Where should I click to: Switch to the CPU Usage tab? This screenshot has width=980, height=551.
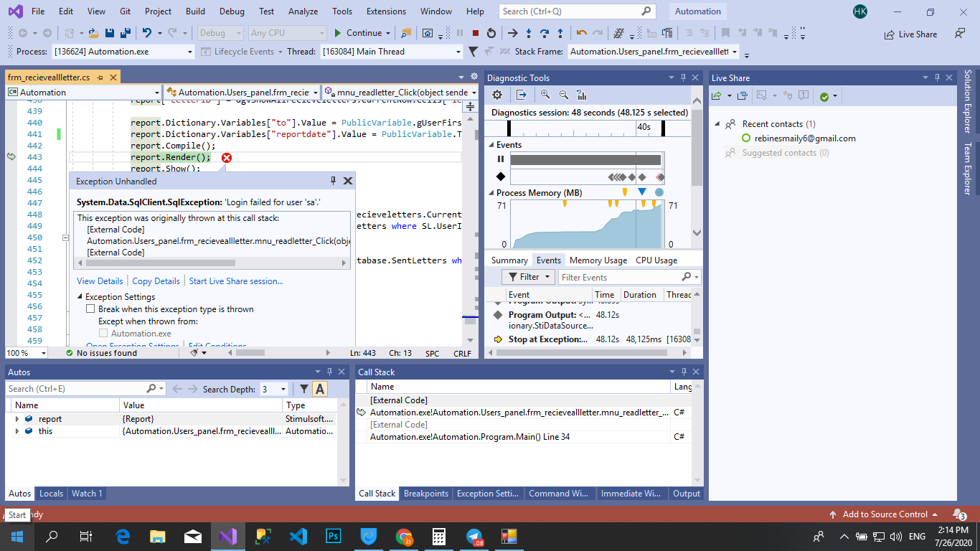pos(656,260)
